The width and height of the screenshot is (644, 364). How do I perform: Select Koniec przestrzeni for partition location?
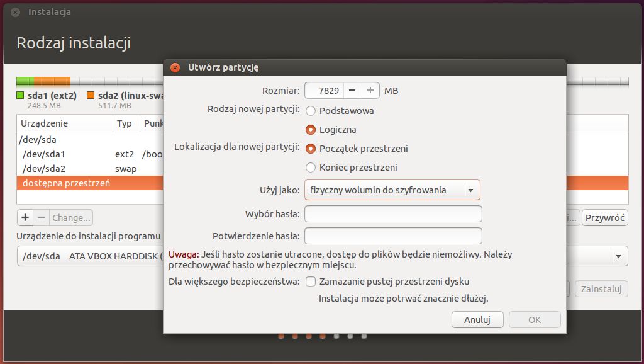309,168
